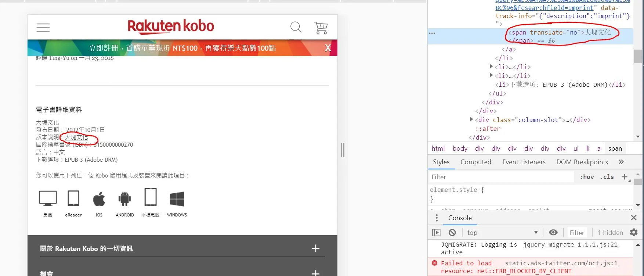Click the fcsearchfield=Imprint URL link
The width and height of the screenshot is (644, 276).
tap(544, 8)
